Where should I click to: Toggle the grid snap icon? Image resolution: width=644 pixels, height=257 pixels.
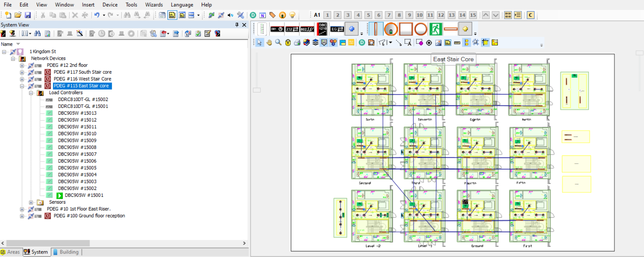click(x=475, y=42)
